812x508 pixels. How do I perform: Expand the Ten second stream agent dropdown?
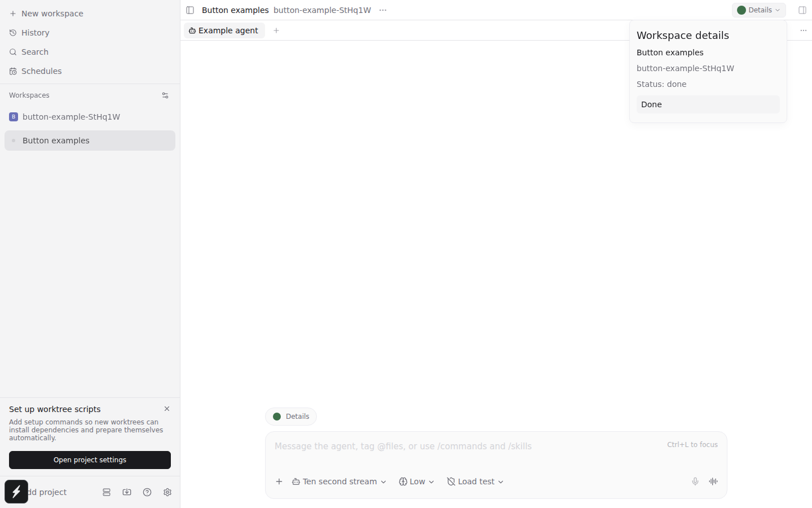[x=339, y=481]
